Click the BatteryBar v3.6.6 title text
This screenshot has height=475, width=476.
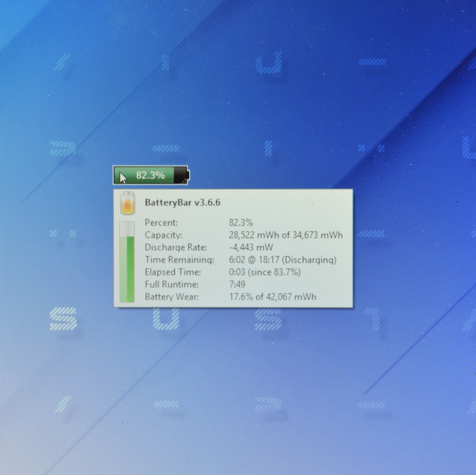point(183,202)
